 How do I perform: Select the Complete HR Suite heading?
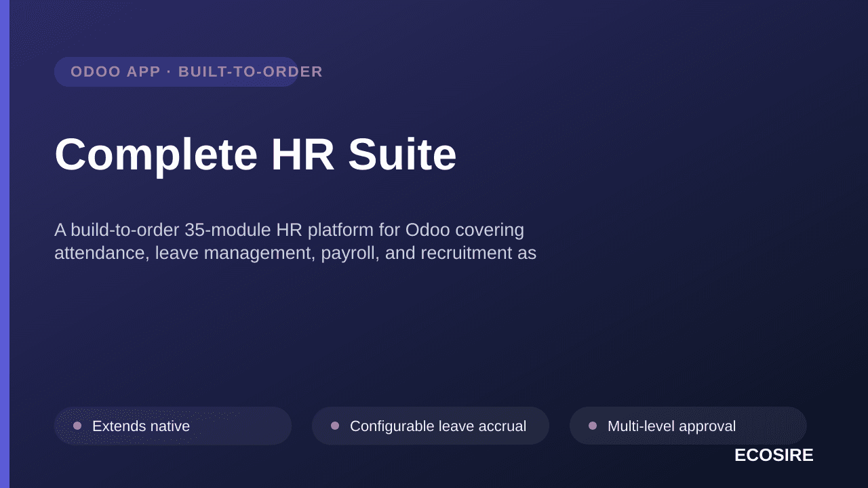256,155
